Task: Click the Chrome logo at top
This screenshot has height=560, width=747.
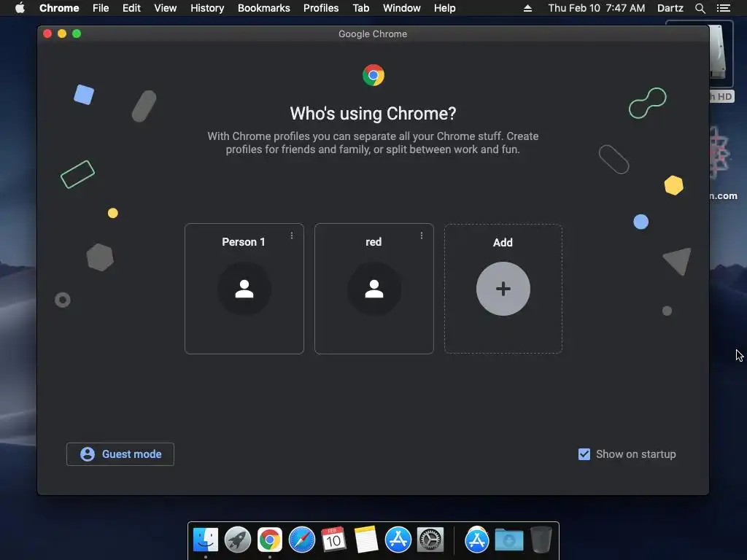Action: [x=373, y=75]
